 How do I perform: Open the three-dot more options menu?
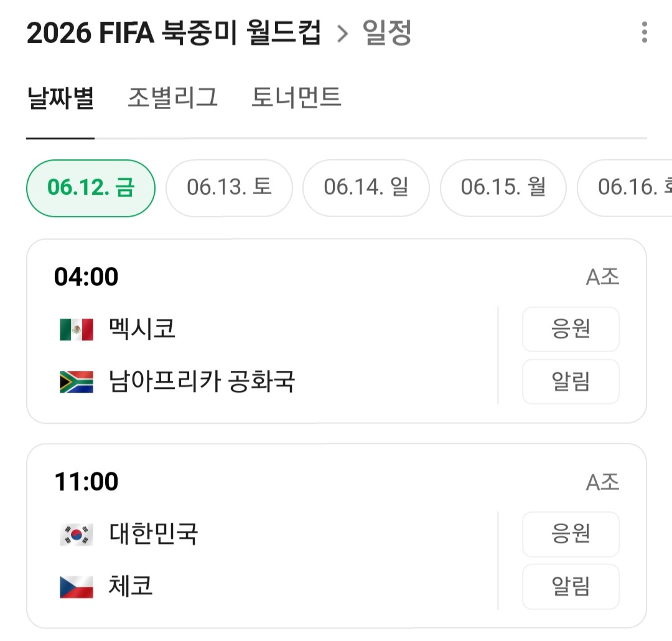(x=644, y=32)
